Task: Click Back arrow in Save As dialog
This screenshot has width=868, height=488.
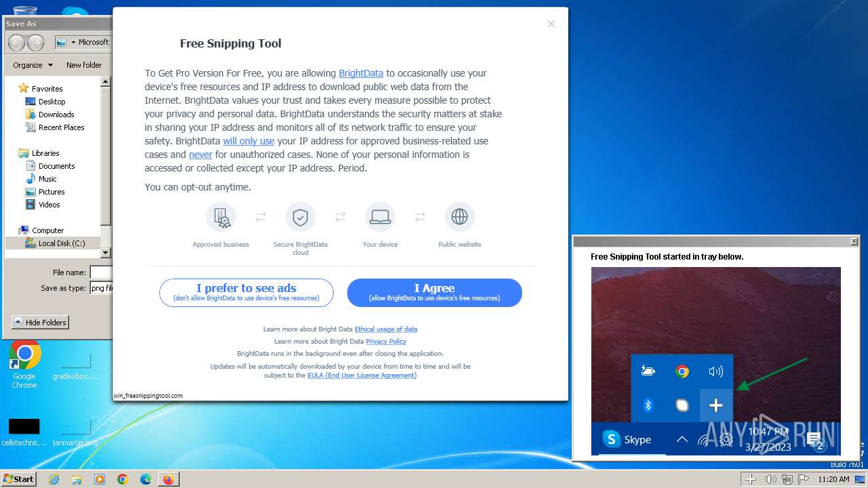Action: pos(16,42)
